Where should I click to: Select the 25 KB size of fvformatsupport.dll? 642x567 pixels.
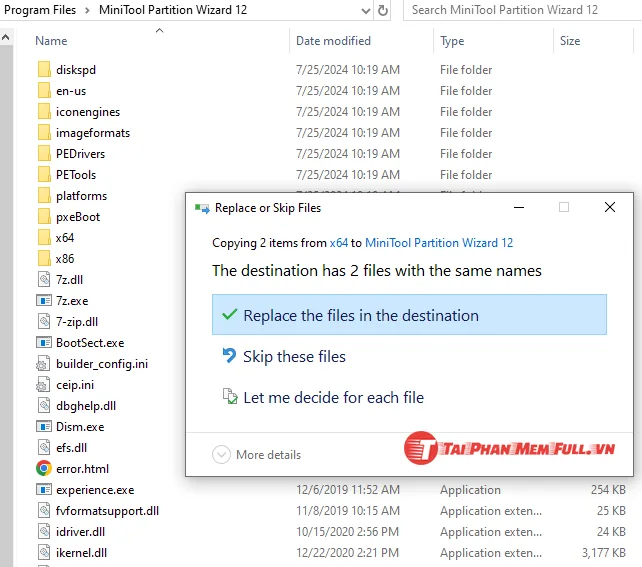tap(611, 511)
